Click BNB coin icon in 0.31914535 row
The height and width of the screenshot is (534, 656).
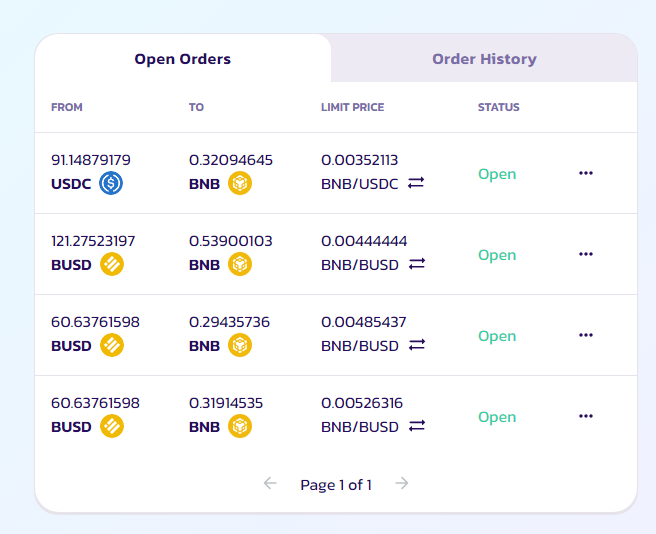point(240,426)
